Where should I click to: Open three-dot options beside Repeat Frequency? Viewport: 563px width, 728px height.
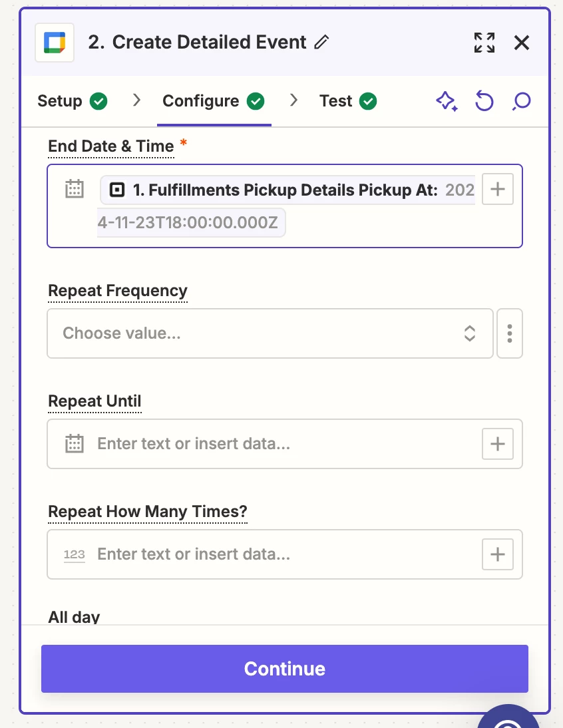510,333
